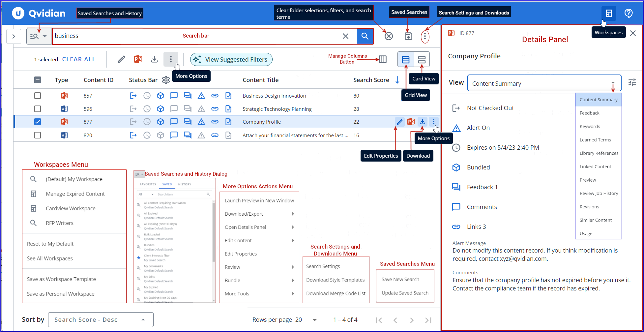Click feedback icon in row 857
This screenshot has height=332, width=644.
188,96
